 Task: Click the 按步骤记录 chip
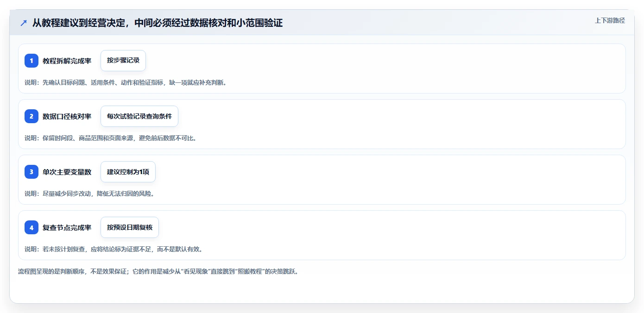[123, 61]
